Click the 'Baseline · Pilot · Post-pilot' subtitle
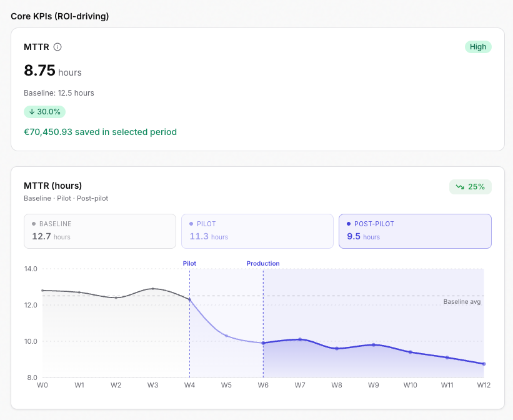This screenshot has height=420, width=513. pos(66,198)
